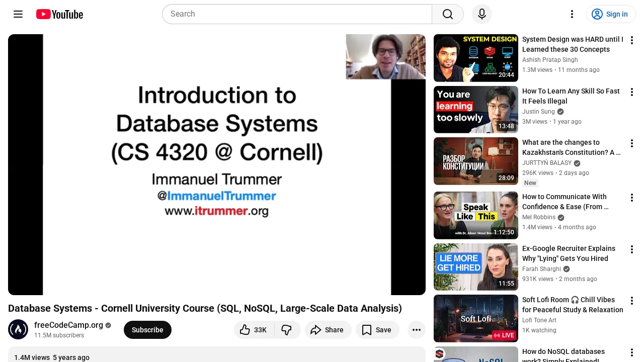Click the New badge on Kazakhstan video

coord(530,183)
